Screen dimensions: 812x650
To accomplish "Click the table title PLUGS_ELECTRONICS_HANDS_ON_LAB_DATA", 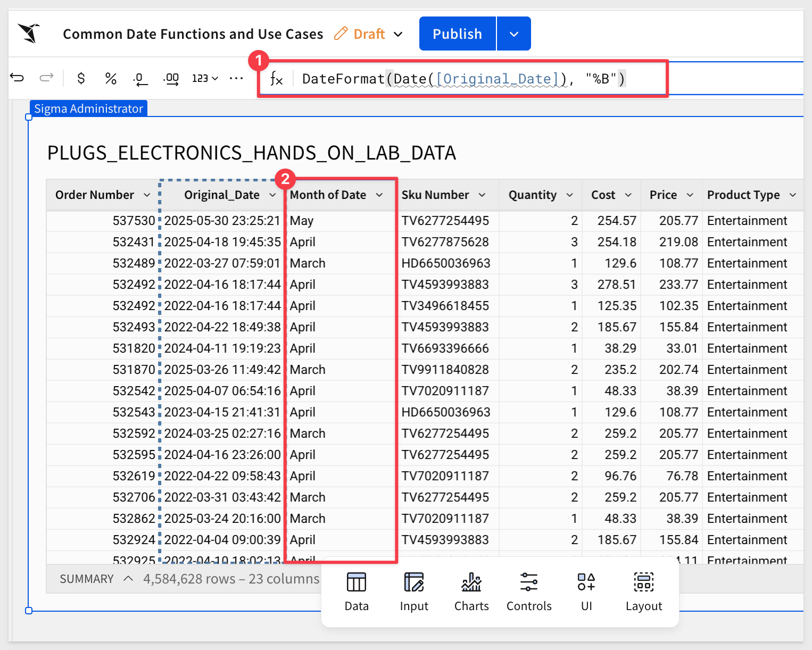I will [252, 153].
